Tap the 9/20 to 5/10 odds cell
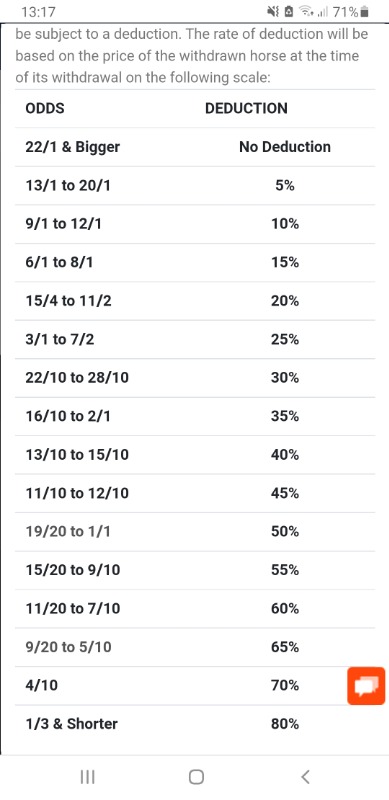 (x=68, y=647)
